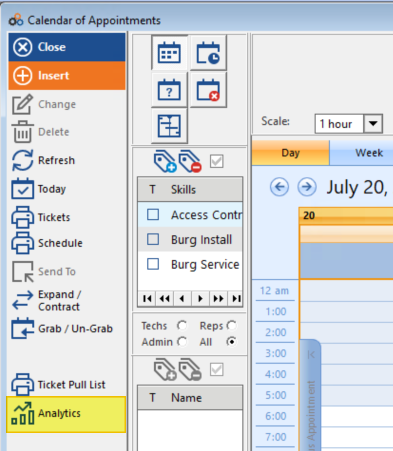Viewport: 393px width, 451px height.
Task: Jump to Today in calendar
Action: [39, 189]
